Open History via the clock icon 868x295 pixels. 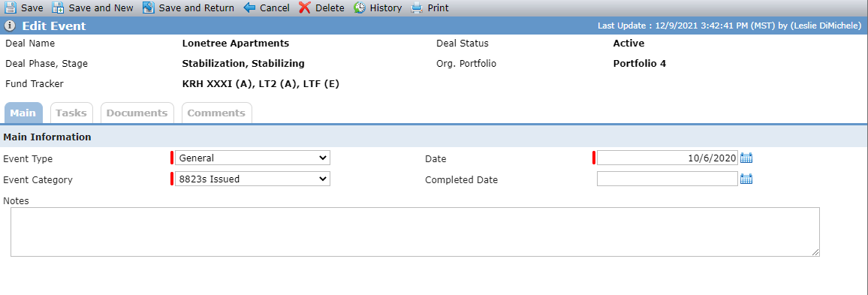point(360,8)
